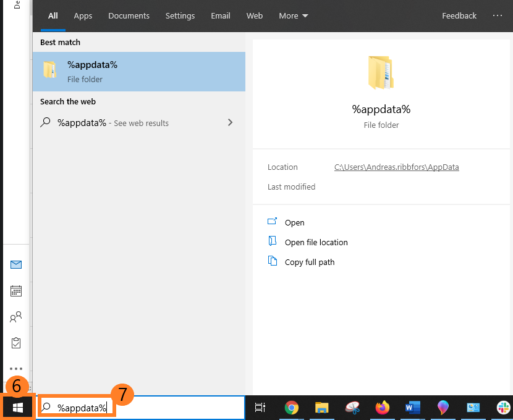Open Slack from the taskbar
The width and height of the screenshot is (513, 420).
pyautogui.click(x=504, y=408)
